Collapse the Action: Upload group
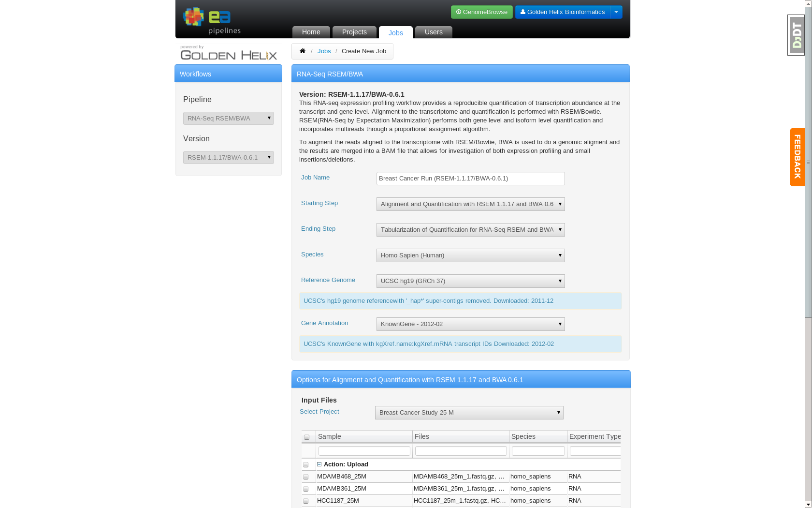The width and height of the screenshot is (812, 508). tap(319, 464)
